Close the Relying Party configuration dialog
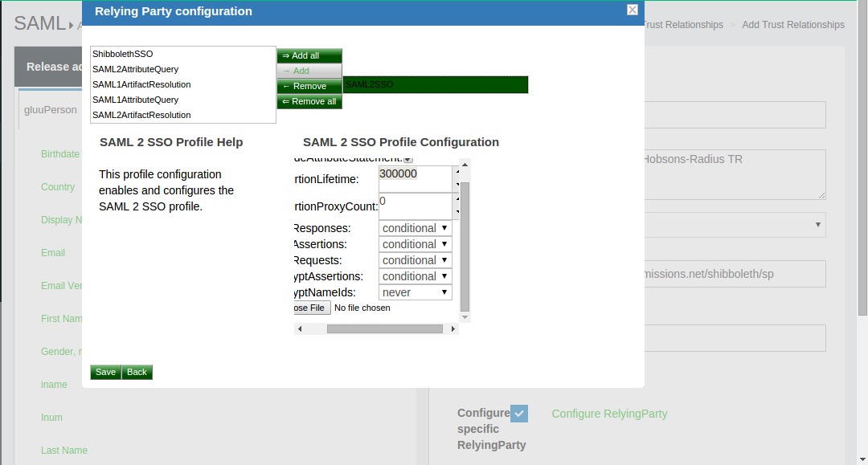Image resolution: width=868 pixels, height=465 pixels. [x=632, y=10]
